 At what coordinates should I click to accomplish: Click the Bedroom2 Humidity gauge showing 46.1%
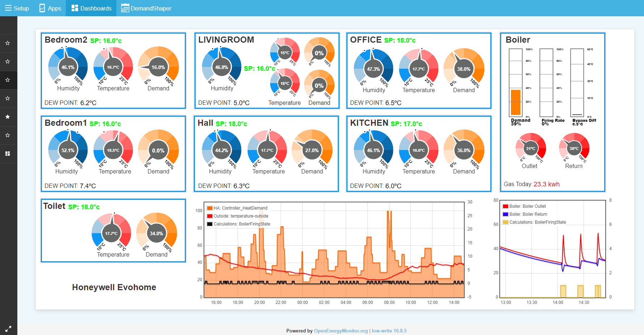tap(68, 67)
